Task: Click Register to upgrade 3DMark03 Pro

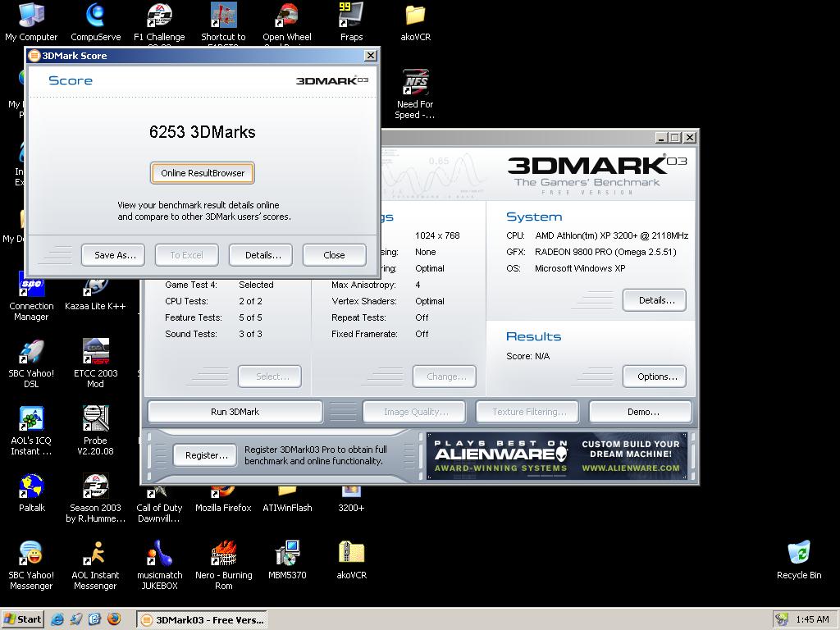Action: coord(205,455)
